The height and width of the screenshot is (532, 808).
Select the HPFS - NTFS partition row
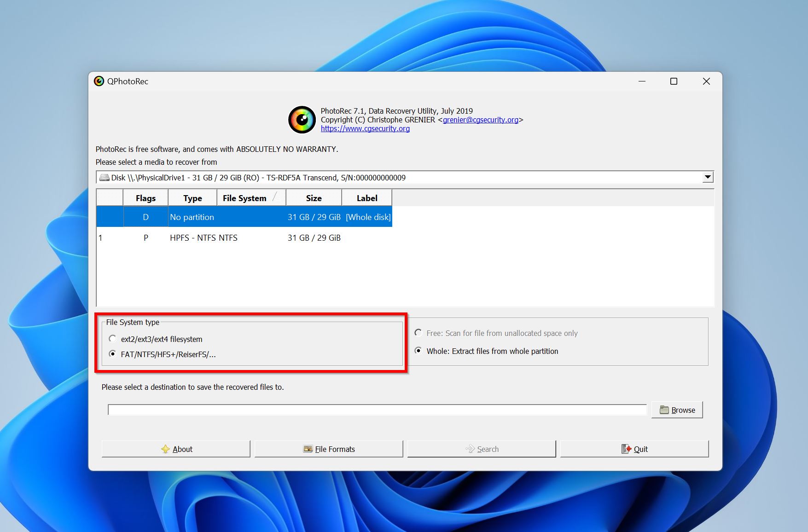tap(244, 237)
